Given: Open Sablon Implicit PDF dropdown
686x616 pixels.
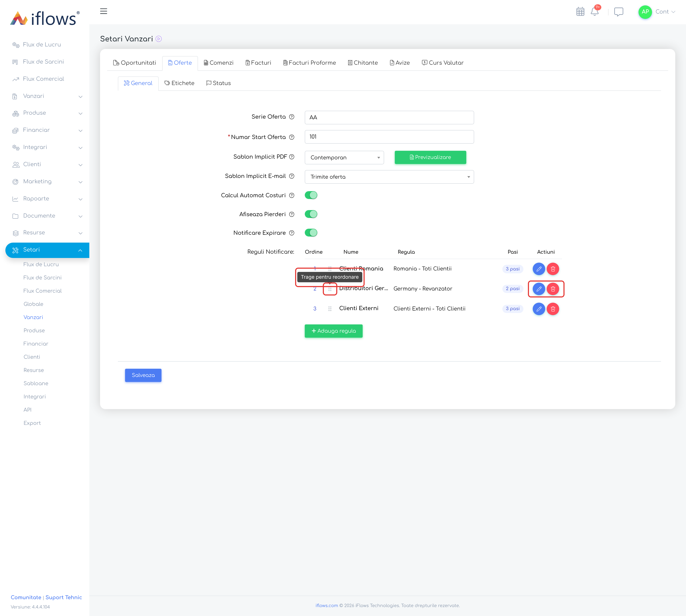Looking at the screenshot, I should click(x=344, y=157).
